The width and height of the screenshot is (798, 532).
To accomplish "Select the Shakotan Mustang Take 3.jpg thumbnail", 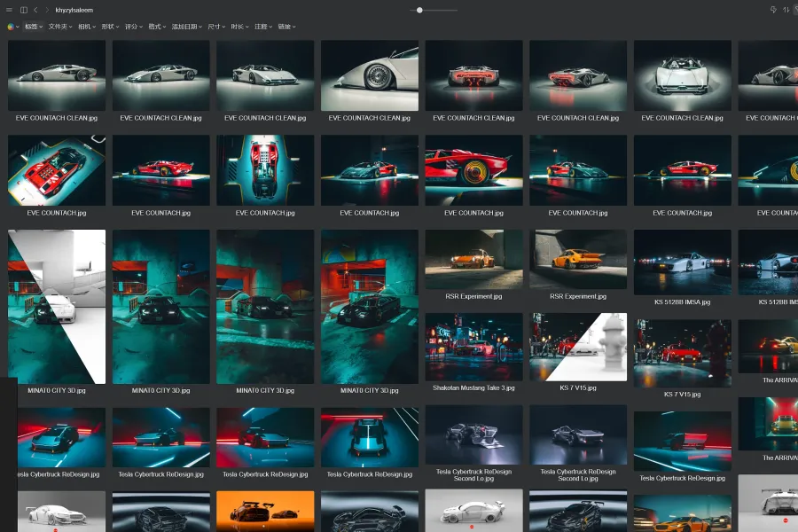I will tap(475, 346).
